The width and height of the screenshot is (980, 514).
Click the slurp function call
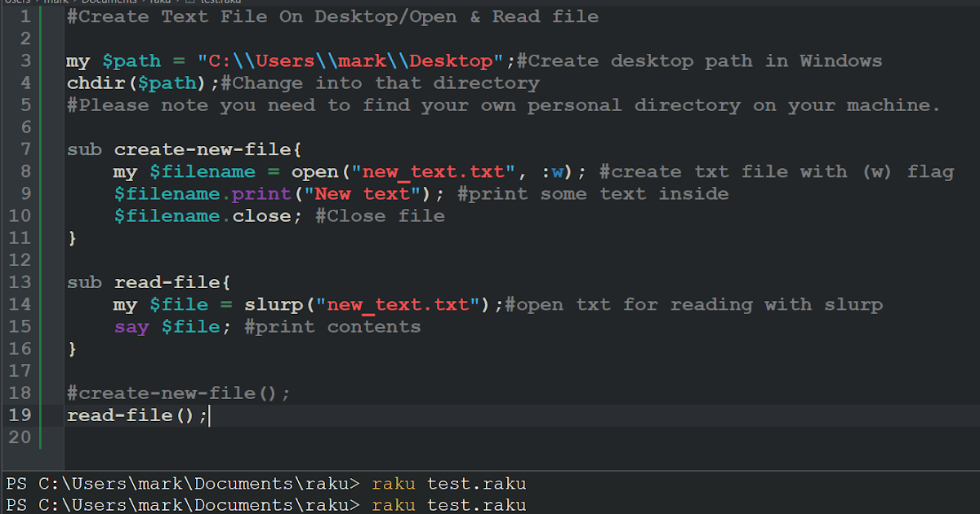point(274,304)
